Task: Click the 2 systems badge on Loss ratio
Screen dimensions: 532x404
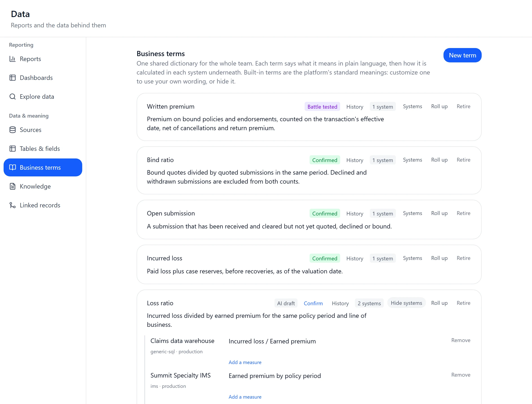Action: point(369,303)
